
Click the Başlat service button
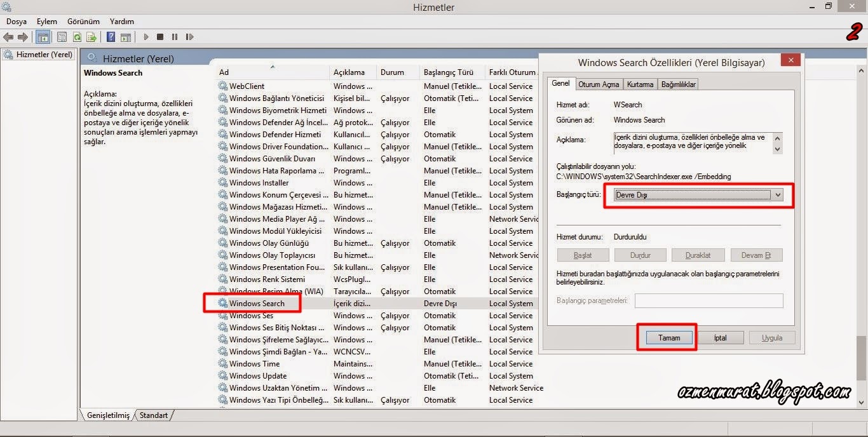point(583,255)
